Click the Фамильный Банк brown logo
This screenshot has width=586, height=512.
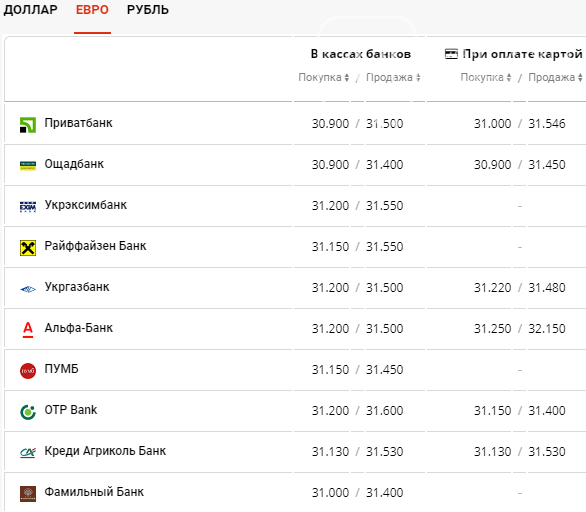tap(28, 494)
